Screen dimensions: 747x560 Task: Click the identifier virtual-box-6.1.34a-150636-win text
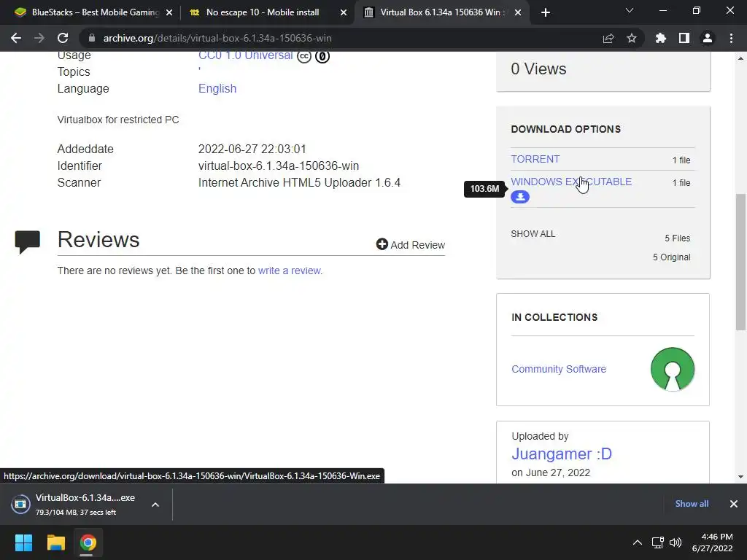point(279,166)
